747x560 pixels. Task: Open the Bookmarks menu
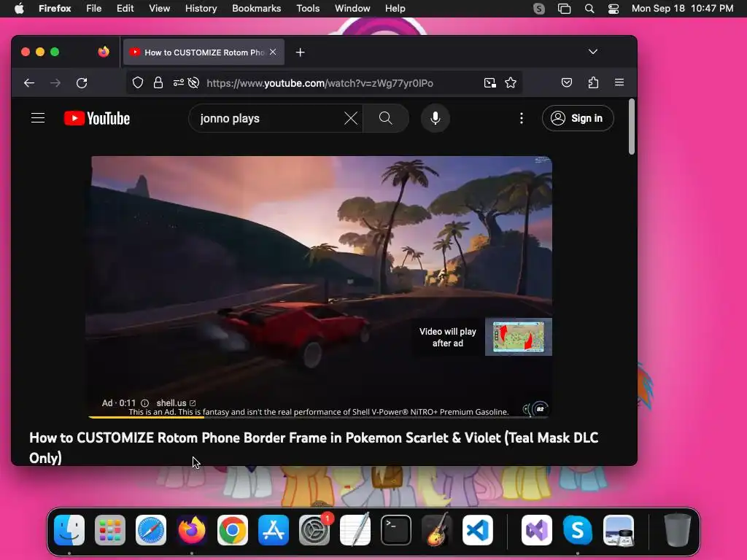256,9
